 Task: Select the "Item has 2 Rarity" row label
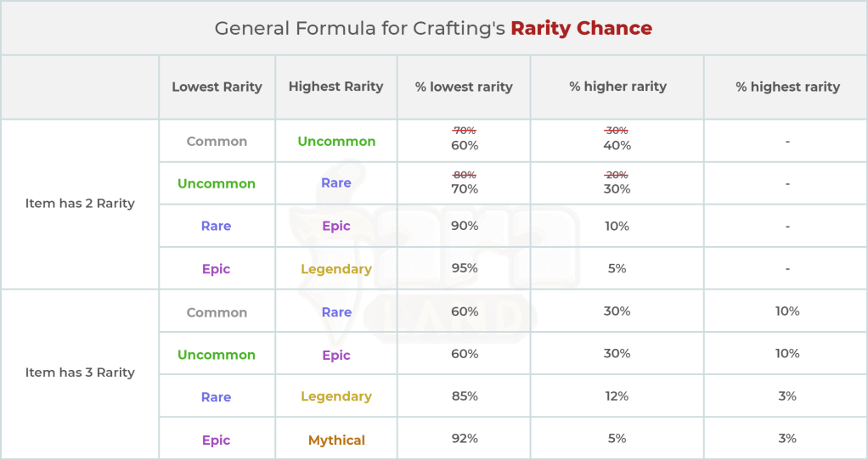pos(80,204)
